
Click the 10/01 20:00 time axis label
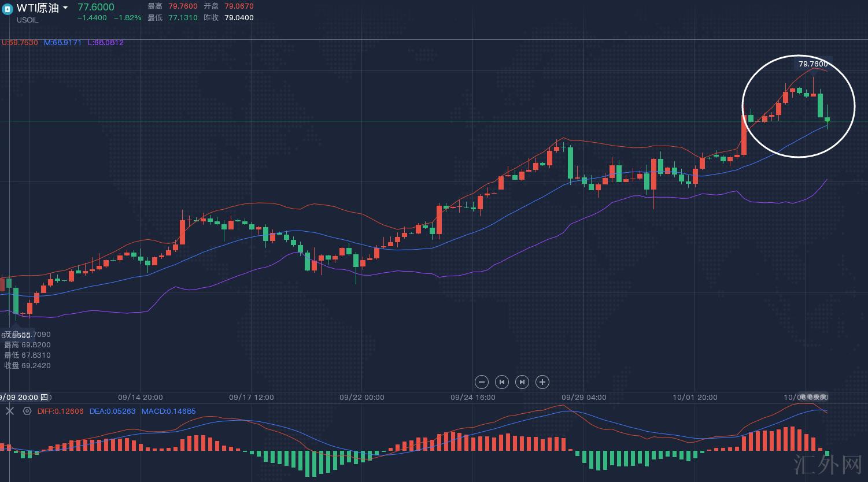pyautogui.click(x=695, y=398)
